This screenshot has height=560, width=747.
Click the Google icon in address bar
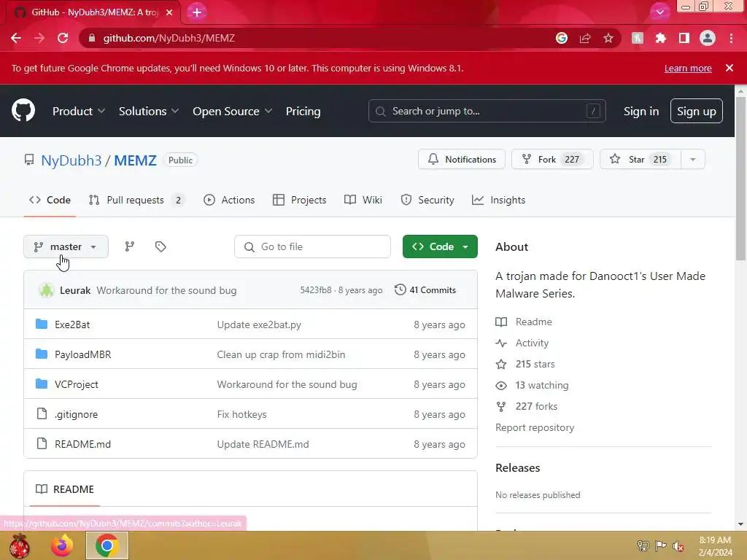562,38
